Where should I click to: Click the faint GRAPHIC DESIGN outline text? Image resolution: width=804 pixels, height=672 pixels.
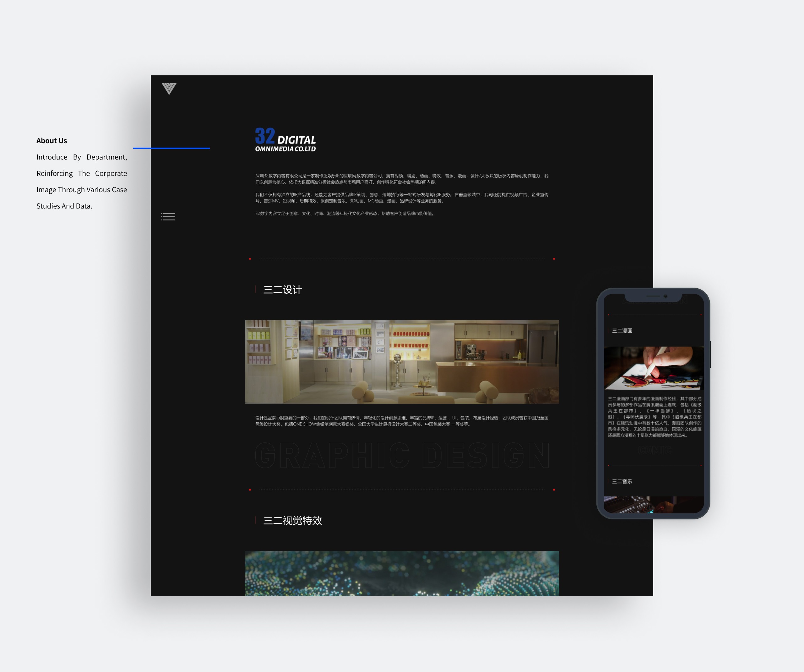click(402, 456)
